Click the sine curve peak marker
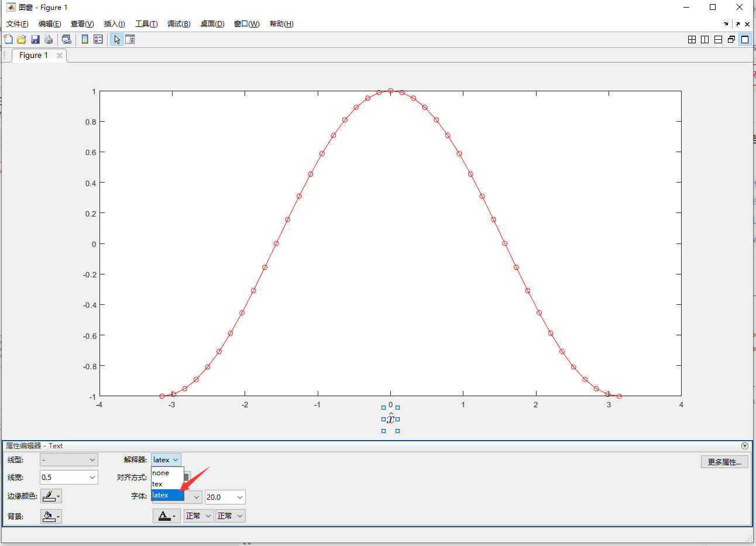The image size is (756, 546). coord(391,91)
